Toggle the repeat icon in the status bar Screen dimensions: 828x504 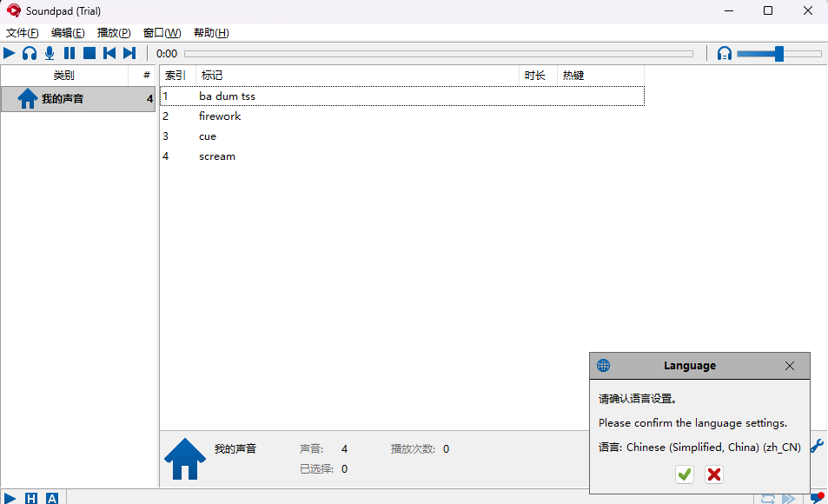767,498
